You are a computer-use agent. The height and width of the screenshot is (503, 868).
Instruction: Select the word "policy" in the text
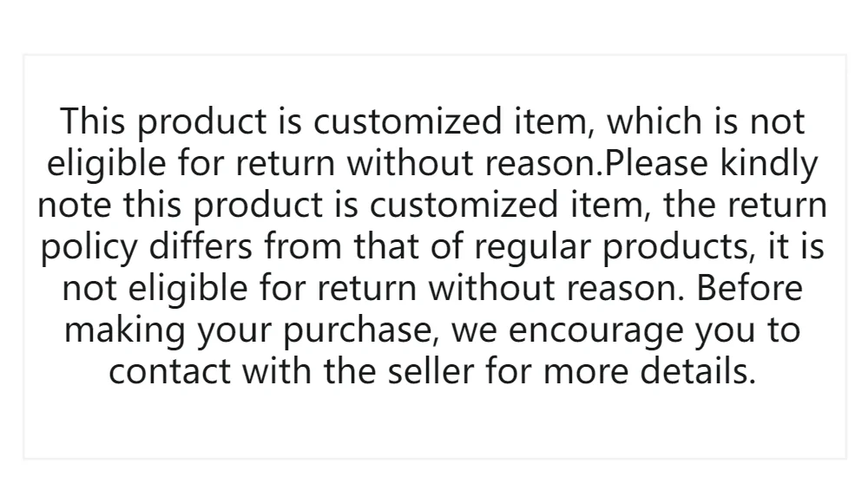coord(89,247)
